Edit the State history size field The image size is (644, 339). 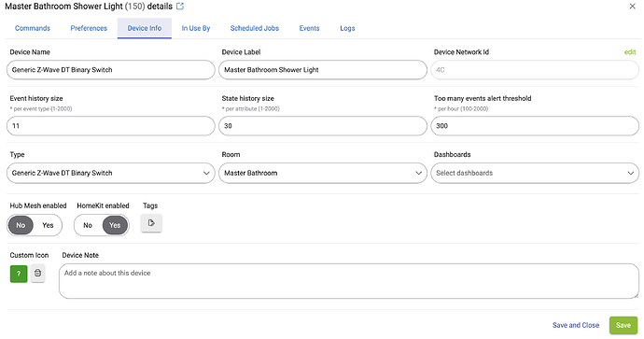(323, 126)
